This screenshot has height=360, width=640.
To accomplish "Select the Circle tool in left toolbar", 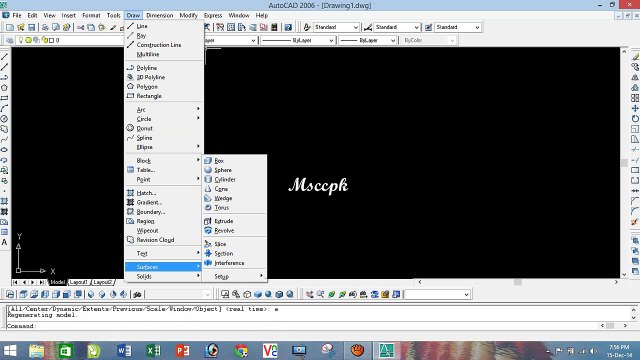I will [4, 119].
